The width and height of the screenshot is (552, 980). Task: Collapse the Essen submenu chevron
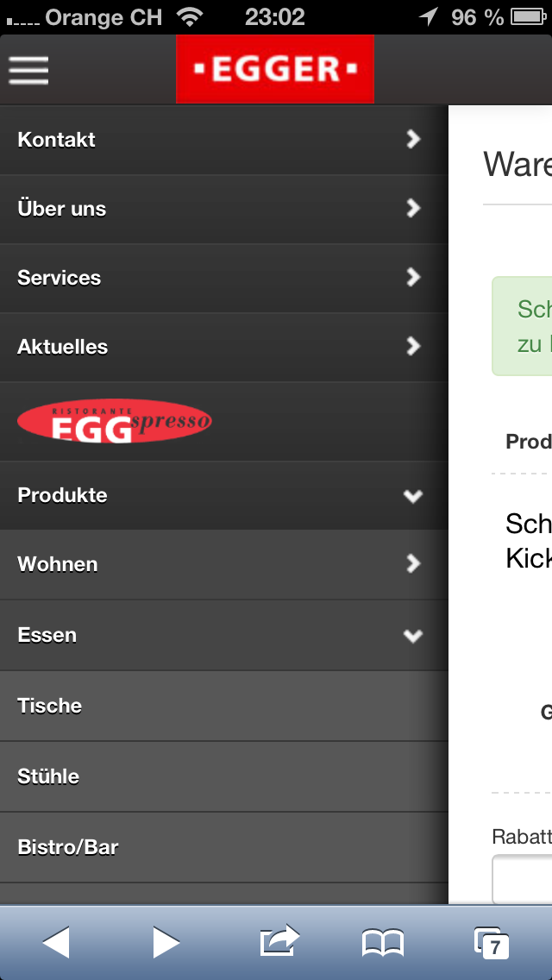[x=413, y=636]
